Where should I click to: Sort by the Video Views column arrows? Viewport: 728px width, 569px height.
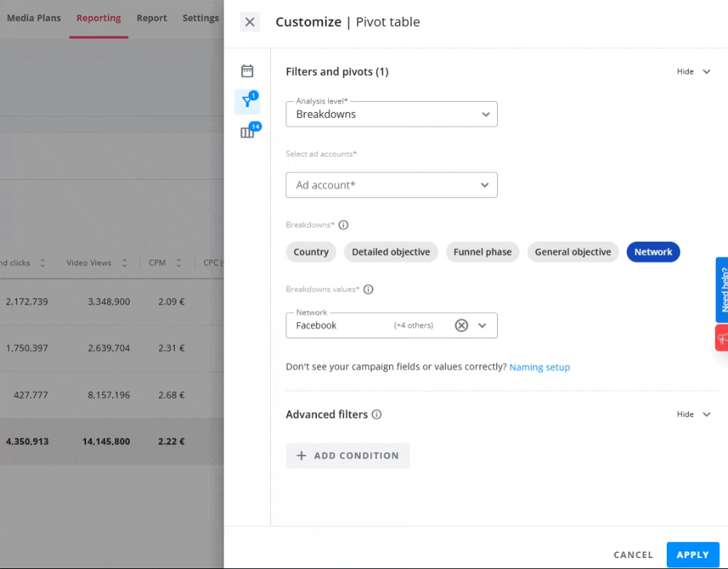(125, 263)
